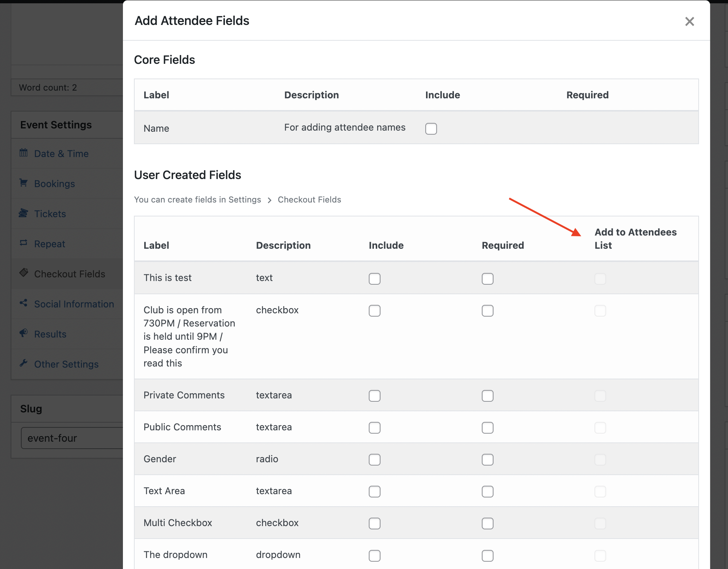Click the Repeat loop icon
The image size is (728, 569).
point(23,243)
